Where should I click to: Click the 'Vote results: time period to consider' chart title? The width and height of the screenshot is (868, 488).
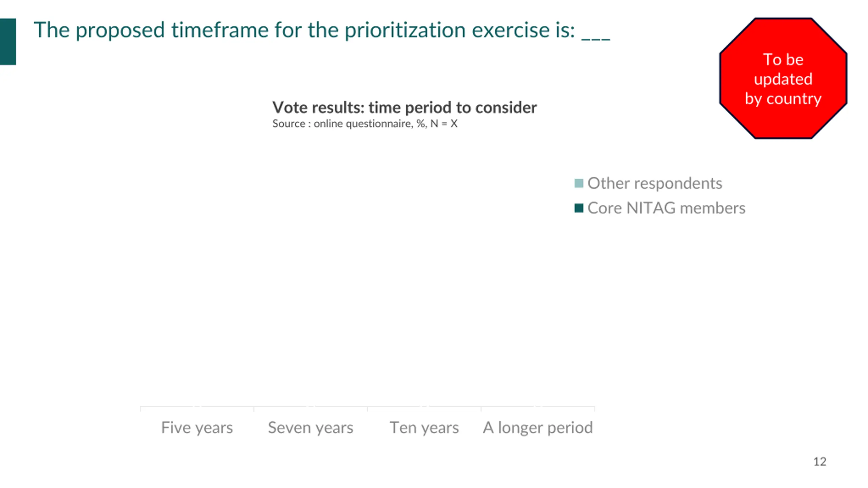(405, 107)
